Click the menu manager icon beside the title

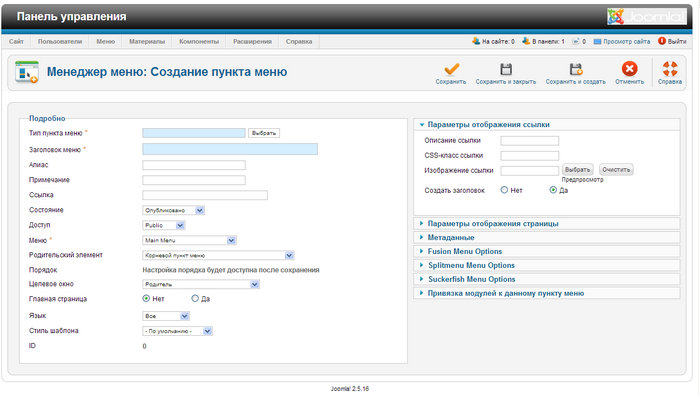27,71
